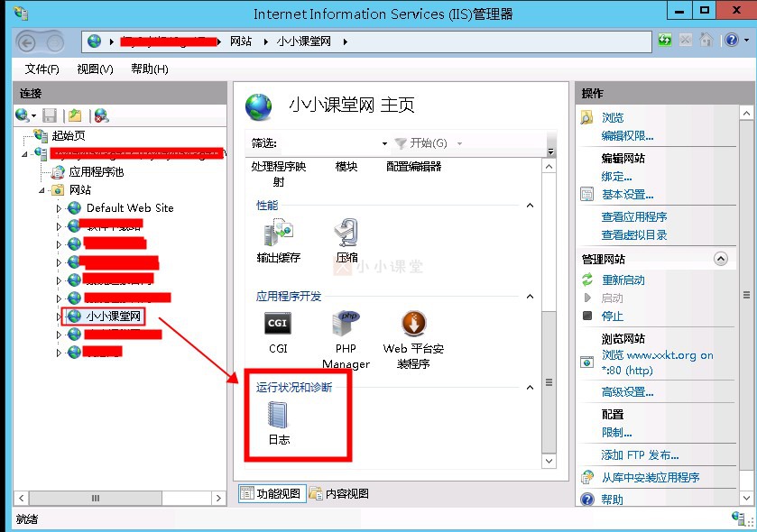Open the 配置编辑器 feature
The width and height of the screenshot is (757, 532).
pos(413,167)
